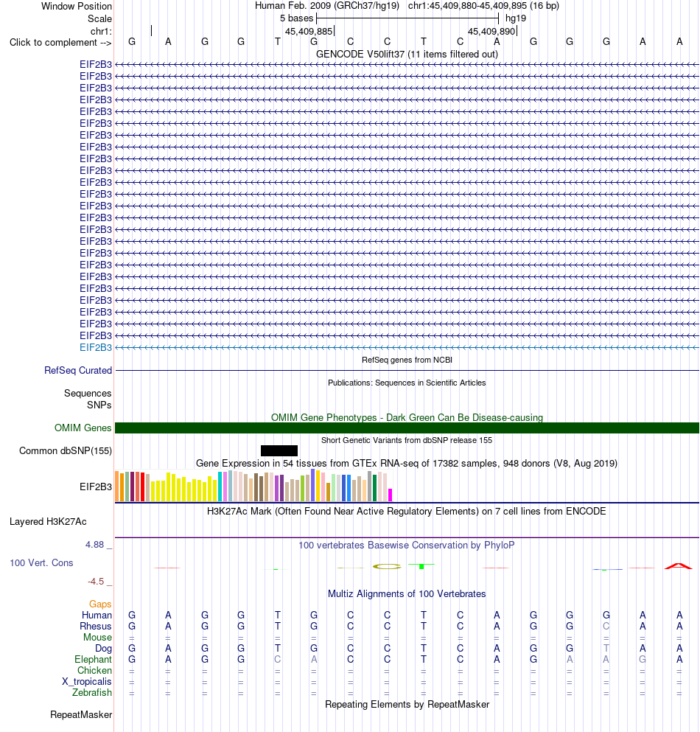This screenshot has height=732, width=700.
Task: Click the -4.5 PhyloP lower scale value
Action: (x=96, y=582)
